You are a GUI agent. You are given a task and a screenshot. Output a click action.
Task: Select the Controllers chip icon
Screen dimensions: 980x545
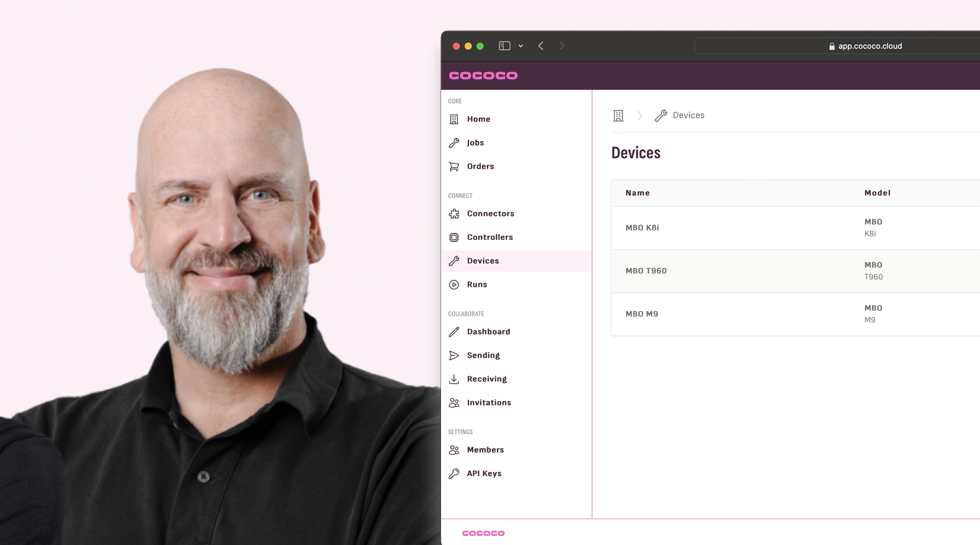454,237
